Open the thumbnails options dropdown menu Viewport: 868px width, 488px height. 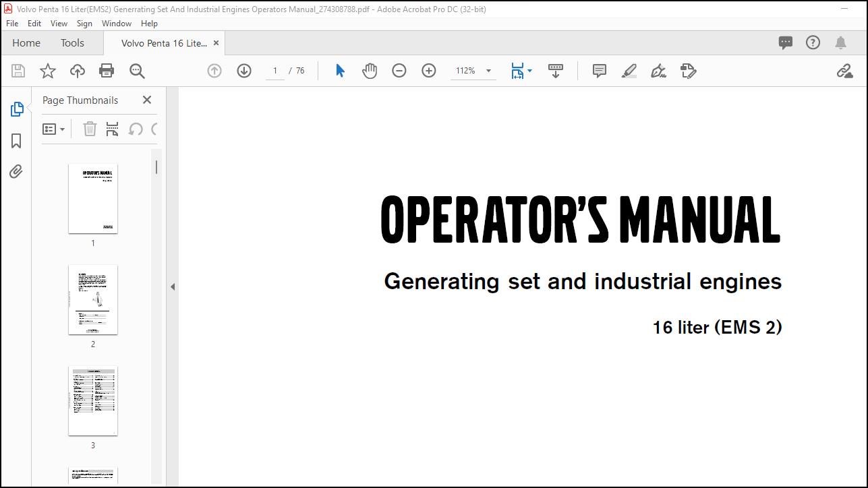(x=54, y=129)
